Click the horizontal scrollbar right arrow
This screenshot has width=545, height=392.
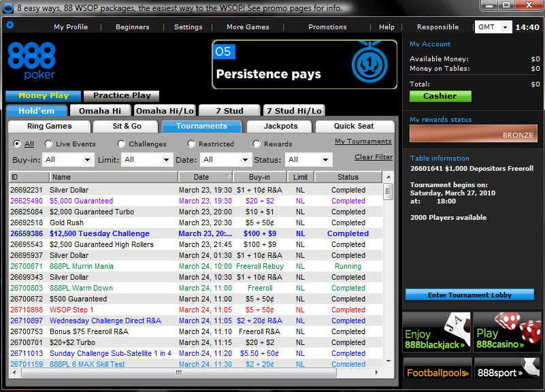pyautogui.click(x=376, y=372)
